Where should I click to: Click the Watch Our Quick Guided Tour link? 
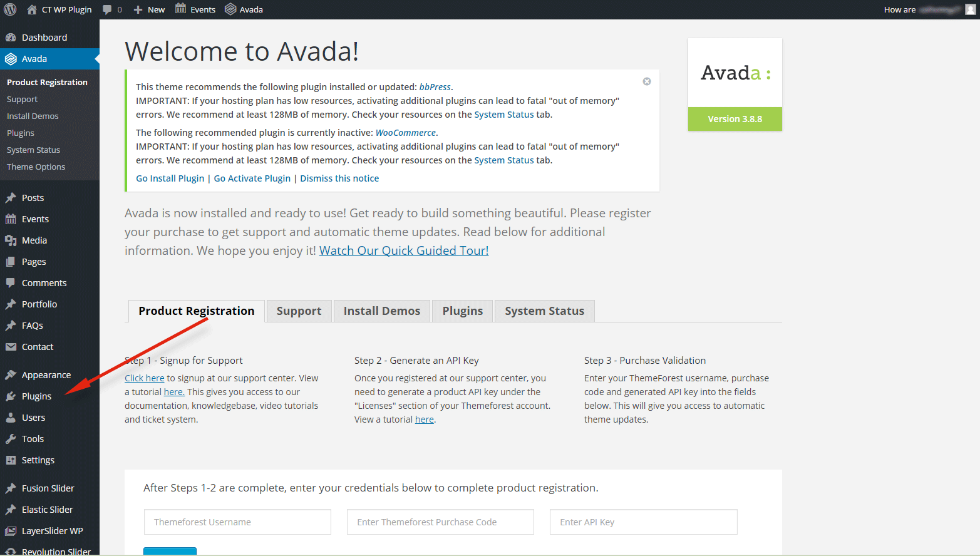404,250
